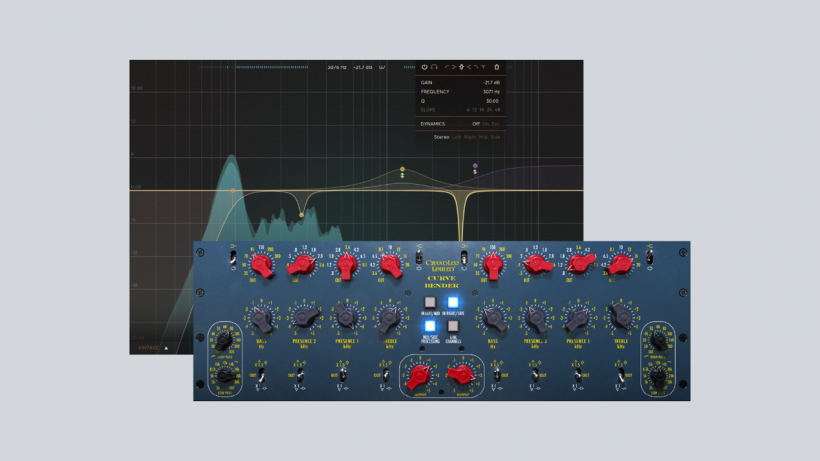Click left channel red Presence 1 frequency knob
Screen dimensions: 820x461
[x=346, y=265]
